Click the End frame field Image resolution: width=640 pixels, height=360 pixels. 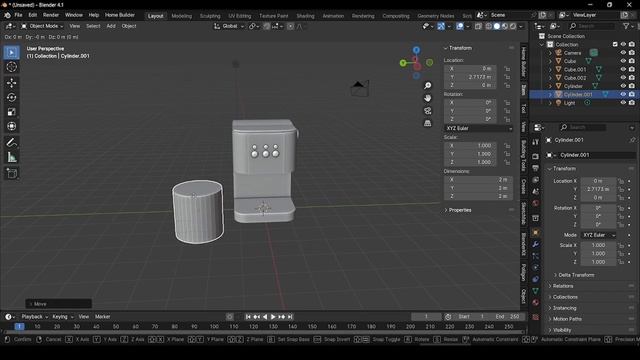pyautogui.click(x=508, y=317)
